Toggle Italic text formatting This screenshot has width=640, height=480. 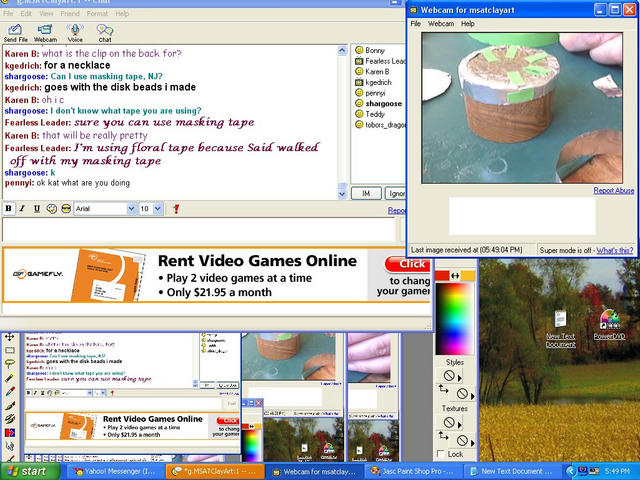click(22, 209)
